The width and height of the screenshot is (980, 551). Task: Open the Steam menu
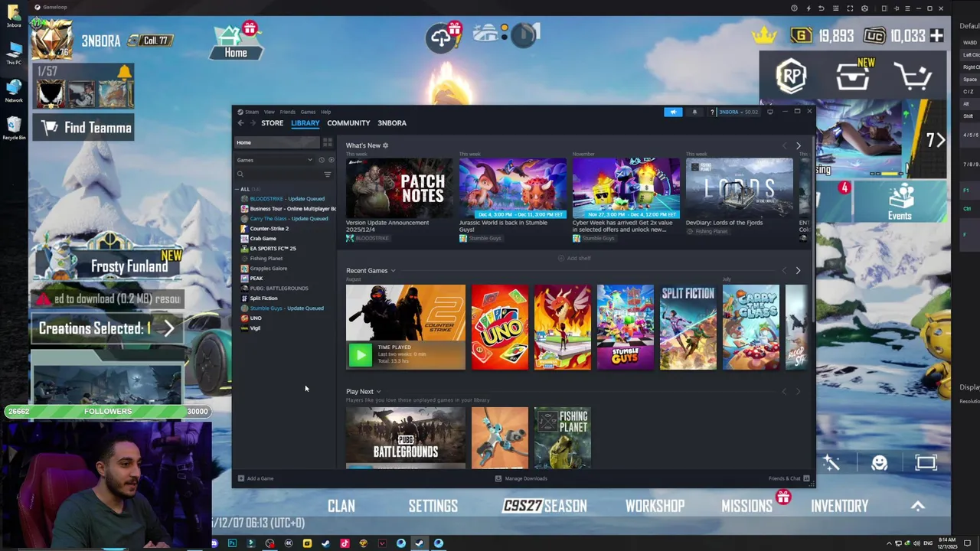(x=251, y=112)
